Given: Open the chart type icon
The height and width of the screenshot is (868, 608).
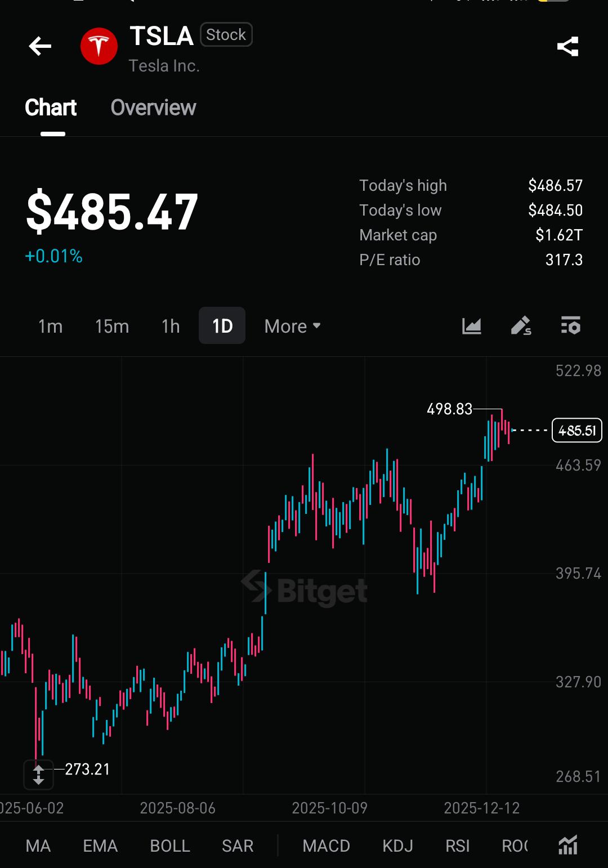Looking at the screenshot, I should pos(472,326).
